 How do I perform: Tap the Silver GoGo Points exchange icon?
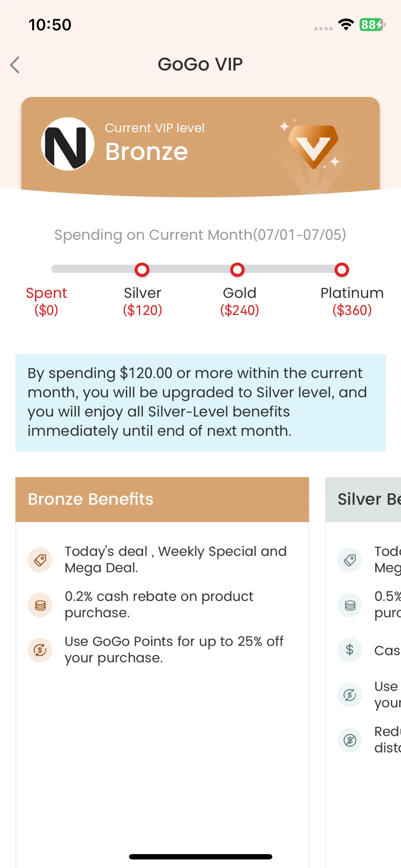(x=350, y=695)
